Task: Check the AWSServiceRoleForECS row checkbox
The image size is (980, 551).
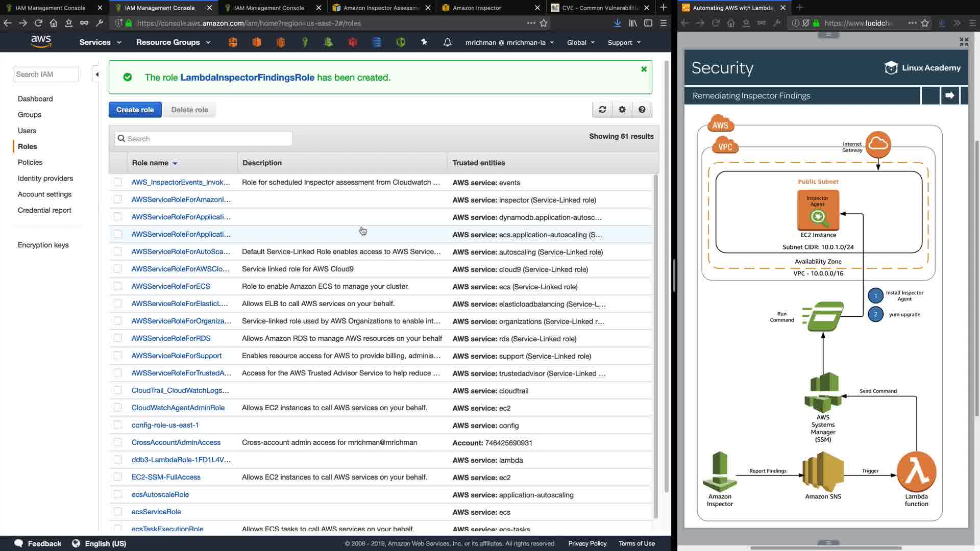Action: coord(118,286)
